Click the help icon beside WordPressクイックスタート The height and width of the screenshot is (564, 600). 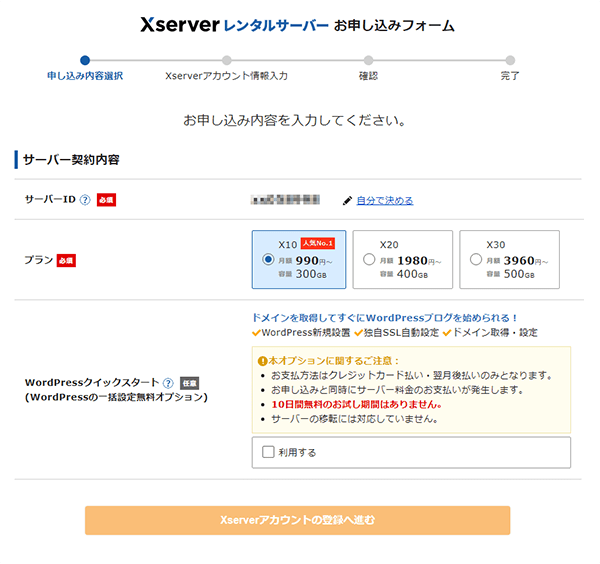168,383
